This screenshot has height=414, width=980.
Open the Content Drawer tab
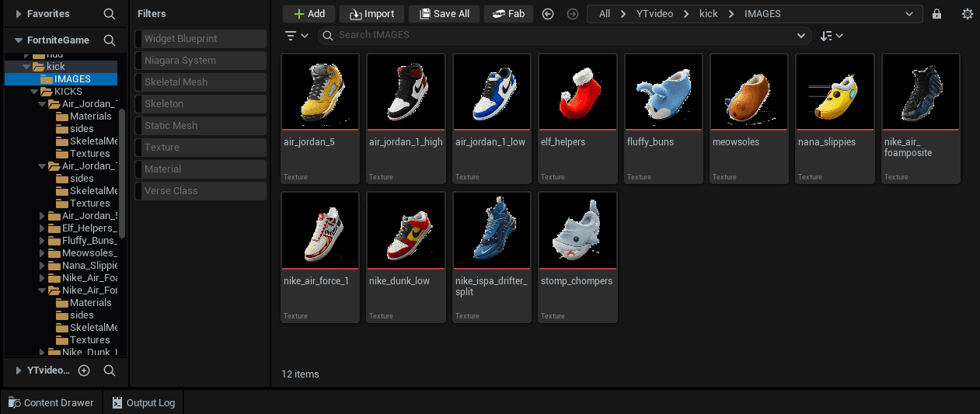51,402
